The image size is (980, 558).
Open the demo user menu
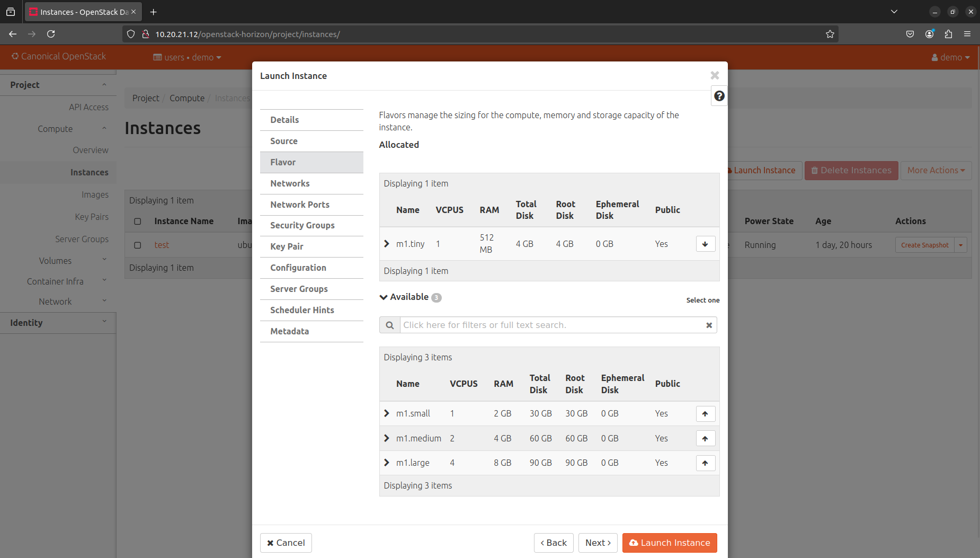click(950, 57)
